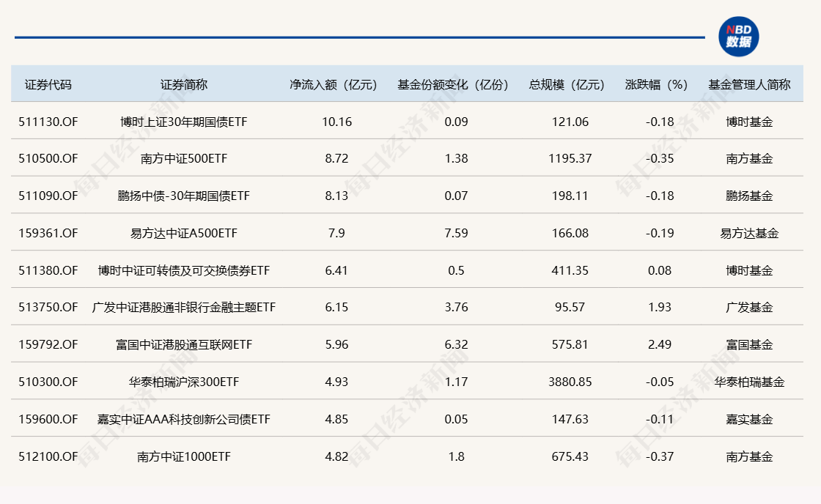Select net inflow value 7.9
Image resolution: width=821 pixels, height=504 pixels.
point(336,233)
